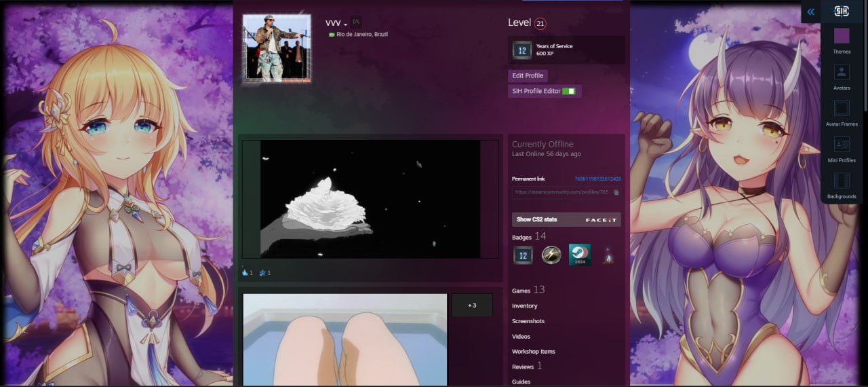Click the Brazil flag icon by location
Screen dimensions: 868x387
point(332,34)
